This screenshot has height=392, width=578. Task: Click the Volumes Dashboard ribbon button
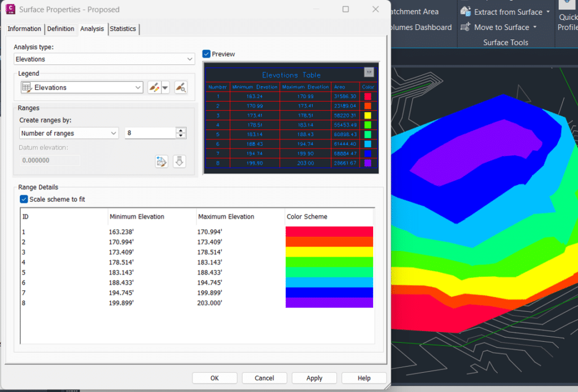pos(422,27)
